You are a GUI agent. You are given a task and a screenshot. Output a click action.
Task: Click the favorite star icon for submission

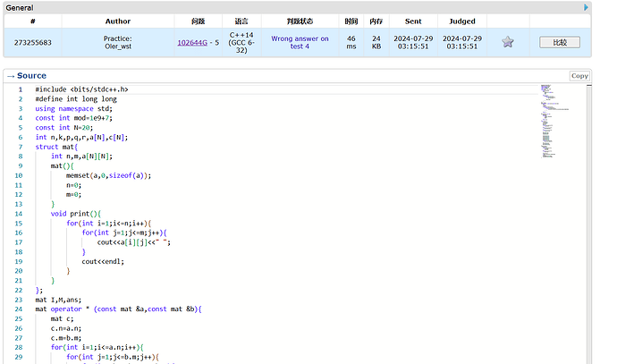coord(508,42)
